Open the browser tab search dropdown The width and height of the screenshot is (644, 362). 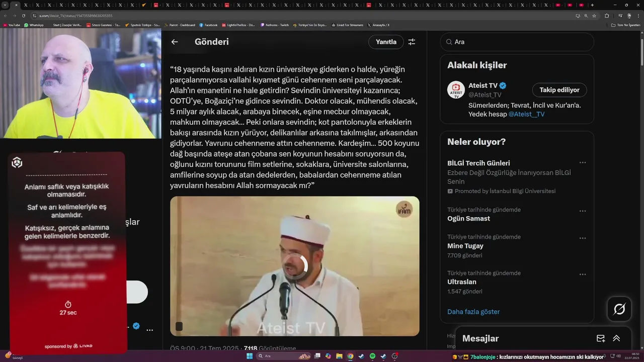[x=5, y=5]
